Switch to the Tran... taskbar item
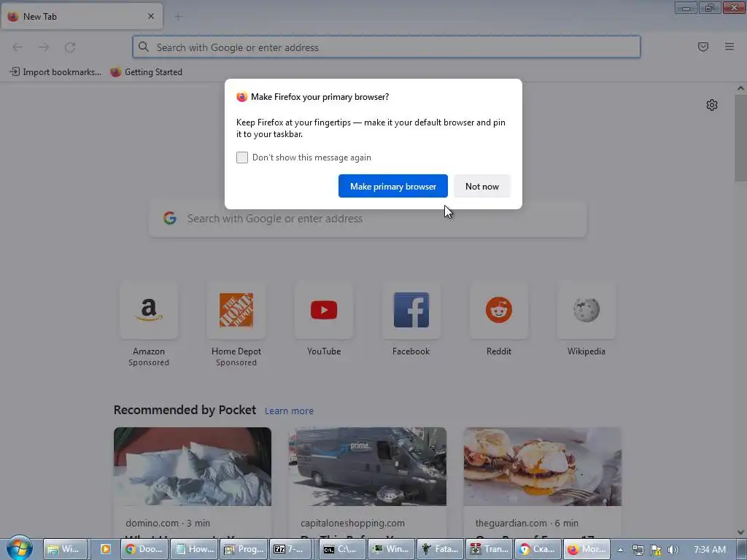Image resolution: width=747 pixels, height=560 pixels. [489, 549]
